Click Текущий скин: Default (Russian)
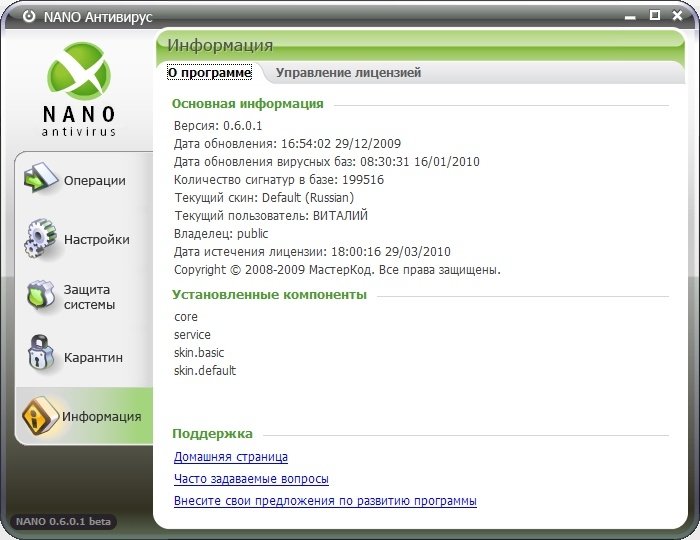 pos(264,197)
